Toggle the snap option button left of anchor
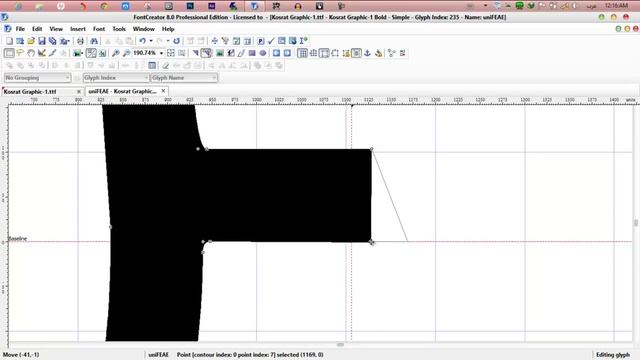This screenshot has width=640, height=360. click(356, 53)
